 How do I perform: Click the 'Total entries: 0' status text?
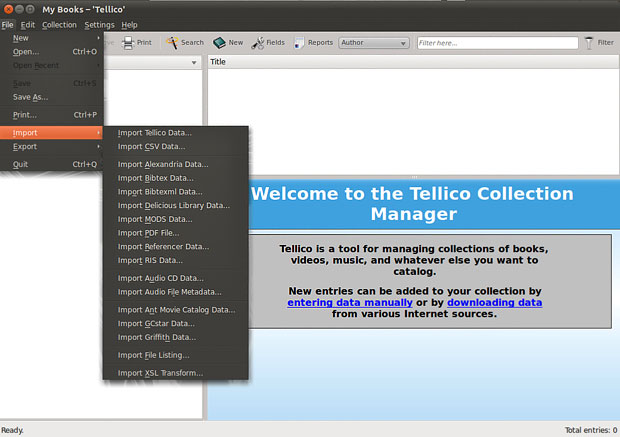click(x=591, y=430)
